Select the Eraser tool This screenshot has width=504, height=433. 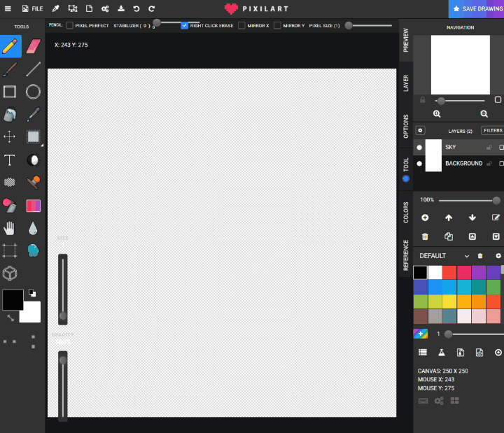point(33,46)
